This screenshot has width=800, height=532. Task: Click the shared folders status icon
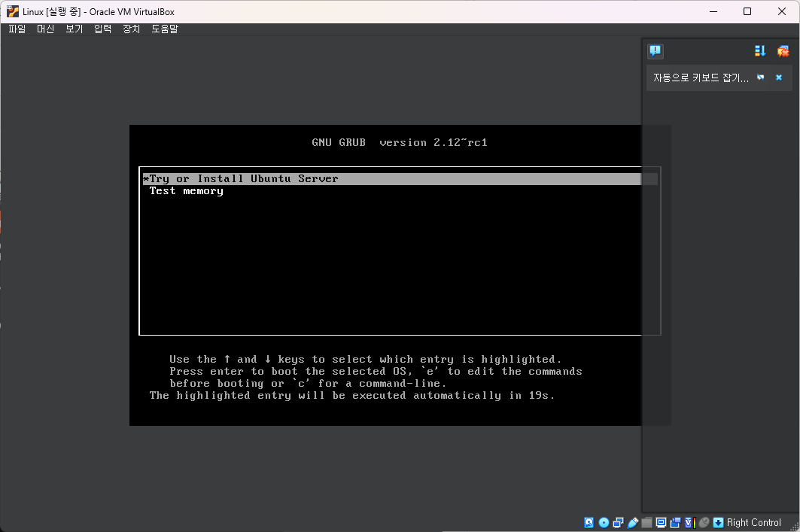point(647,522)
